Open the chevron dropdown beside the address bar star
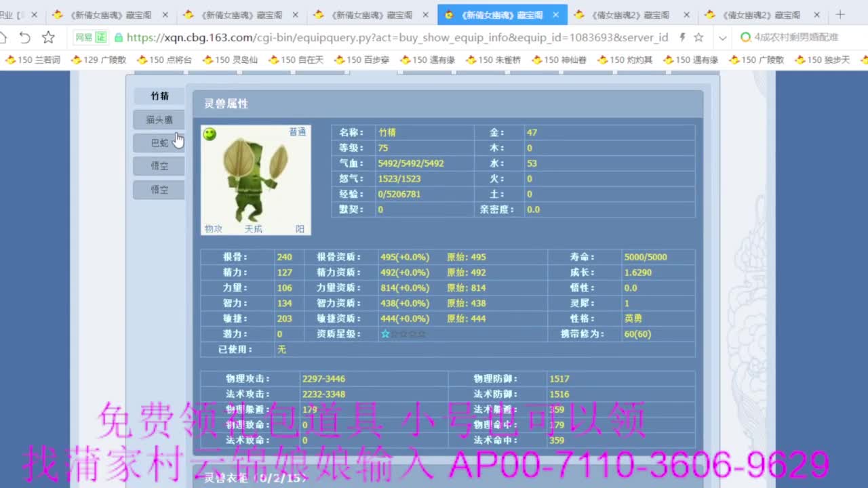This screenshot has height=488, width=868. [x=722, y=38]
